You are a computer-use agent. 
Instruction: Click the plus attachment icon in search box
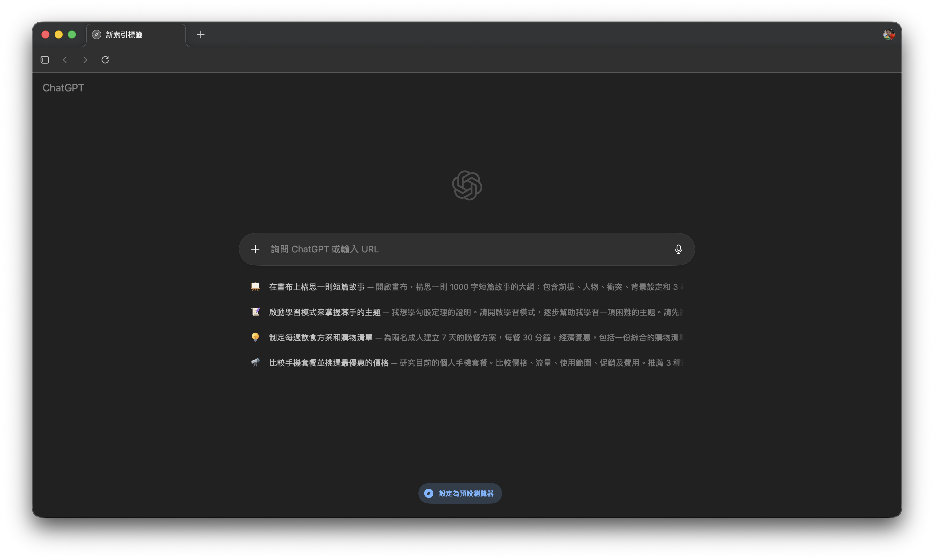pos(255,250)
